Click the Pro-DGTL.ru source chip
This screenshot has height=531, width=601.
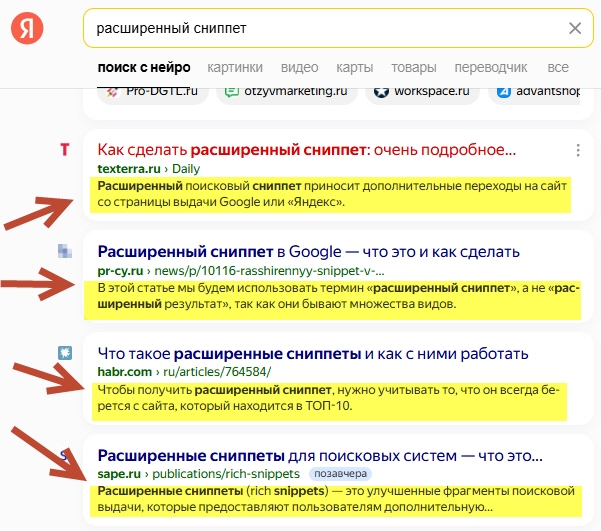(153, 93)
